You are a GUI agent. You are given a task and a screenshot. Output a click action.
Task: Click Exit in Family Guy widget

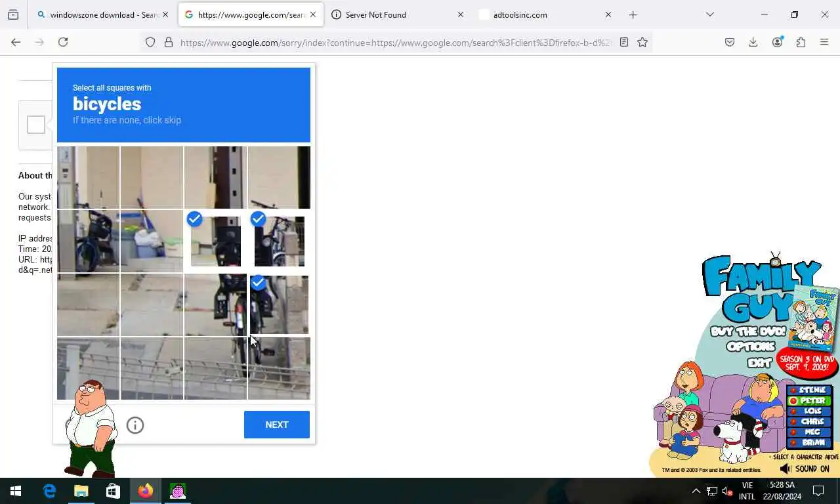point(759,362)
